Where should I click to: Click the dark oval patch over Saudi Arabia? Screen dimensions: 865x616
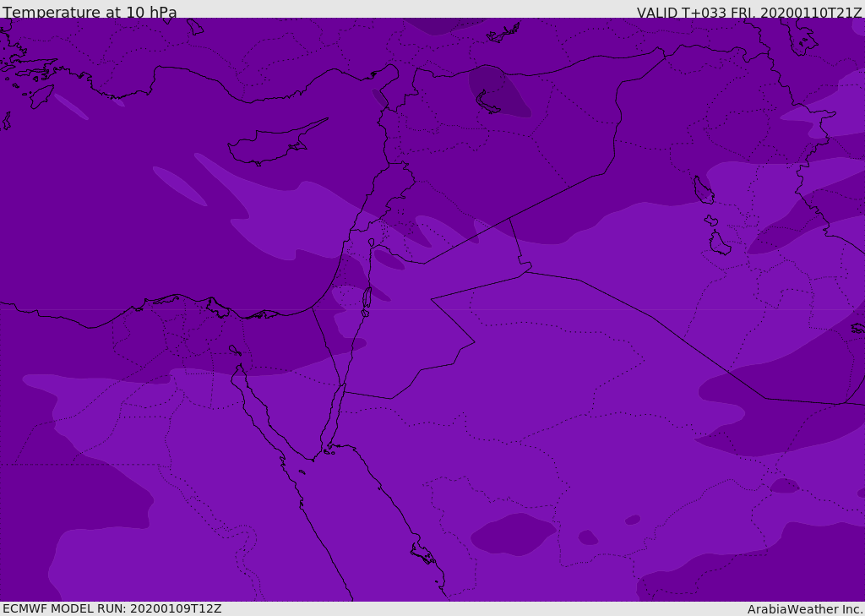coord(513,534)
